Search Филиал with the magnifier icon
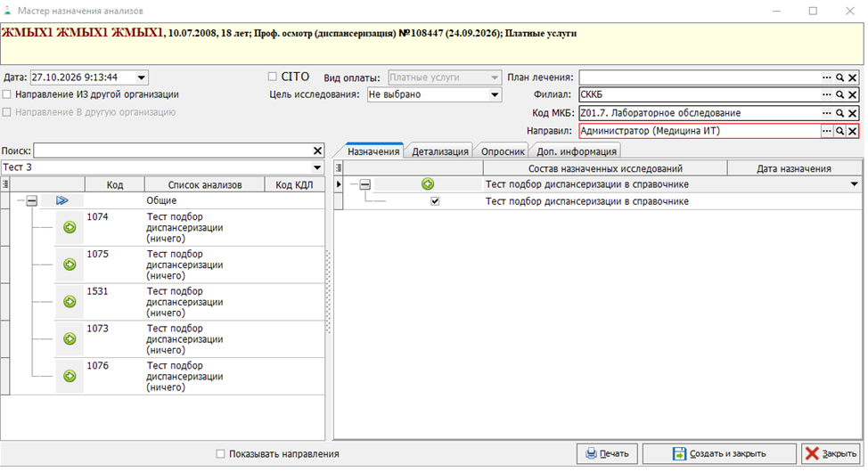868x472 pixels. click(839, 94)
